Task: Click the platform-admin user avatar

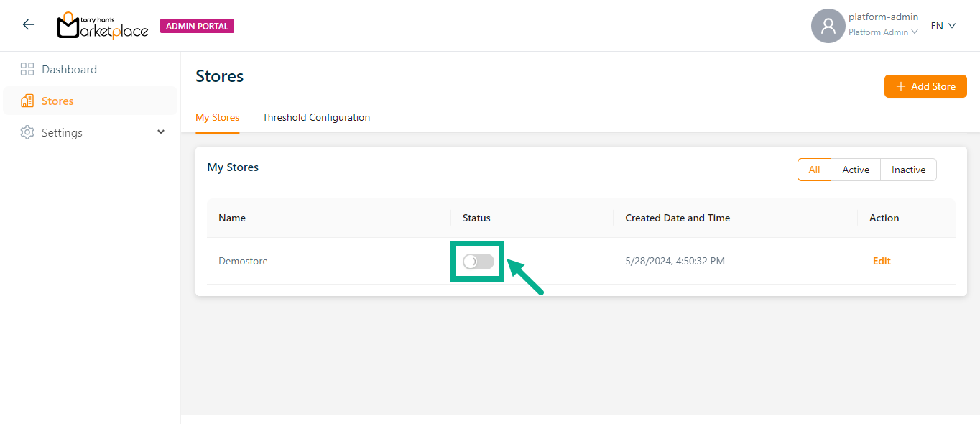Action: [828, 26]
